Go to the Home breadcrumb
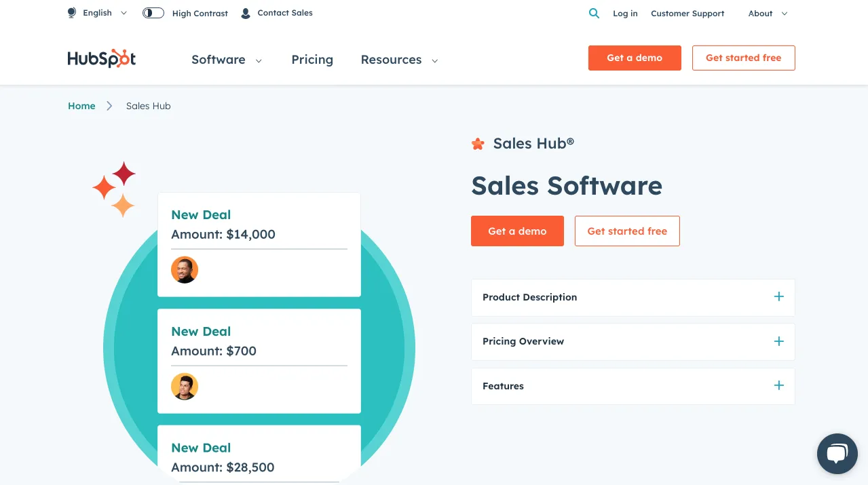This screenshot has width=868, height=485. point(81,106)
